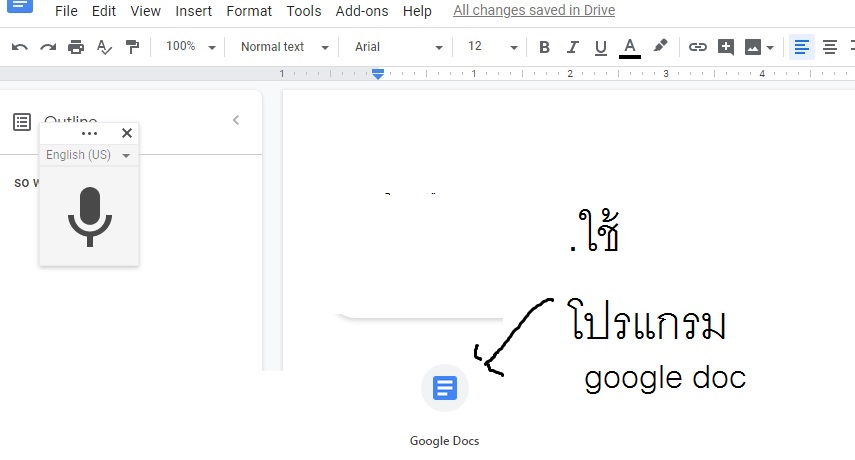This screenshot has width=855, height=460.
Task: Open the text color picker
Action: 630,47
